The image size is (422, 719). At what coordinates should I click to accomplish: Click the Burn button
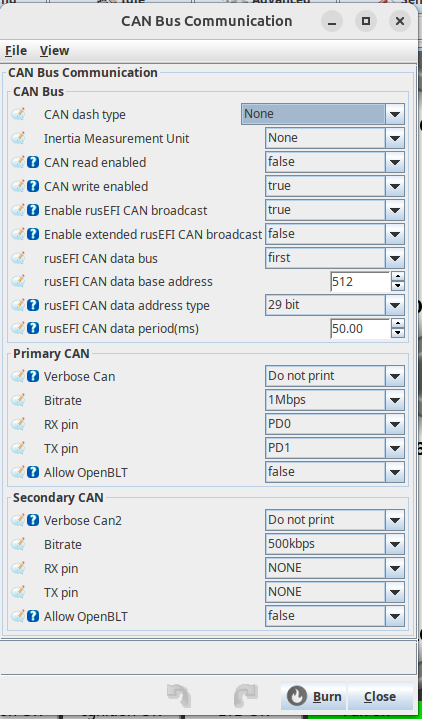click(315, 697)
